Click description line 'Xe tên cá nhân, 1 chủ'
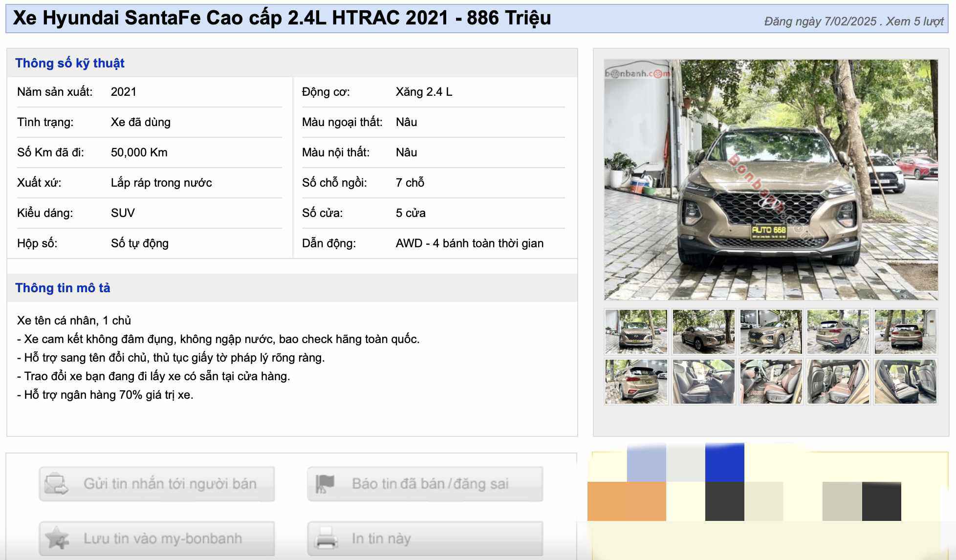This screenshot has height=560, width=956. pyautogui.click(x=74, y=321)
